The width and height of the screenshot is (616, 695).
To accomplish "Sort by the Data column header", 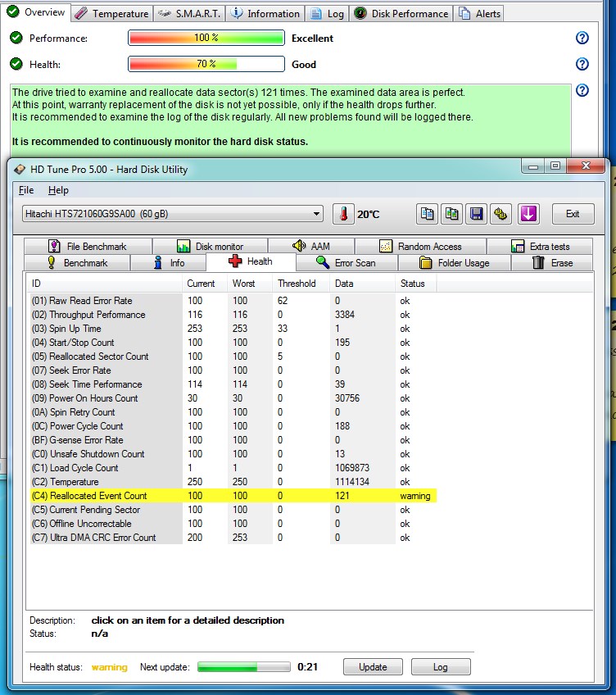I will coord(363,284).
